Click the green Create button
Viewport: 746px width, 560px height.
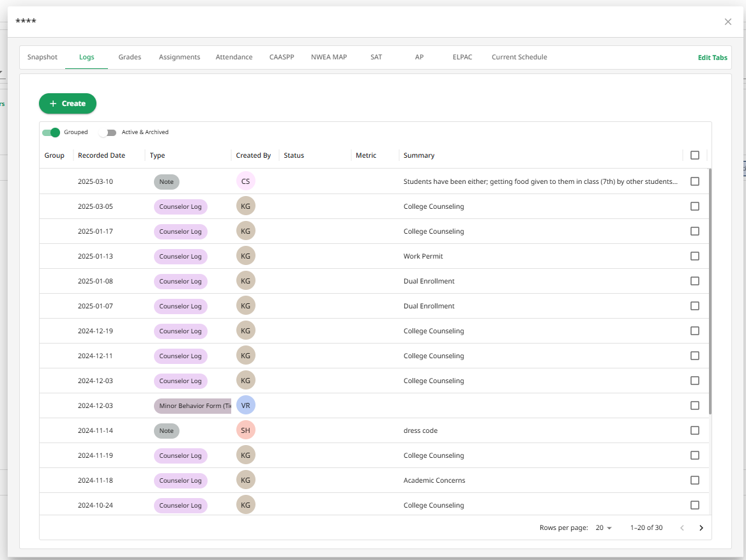click(68, 103)
